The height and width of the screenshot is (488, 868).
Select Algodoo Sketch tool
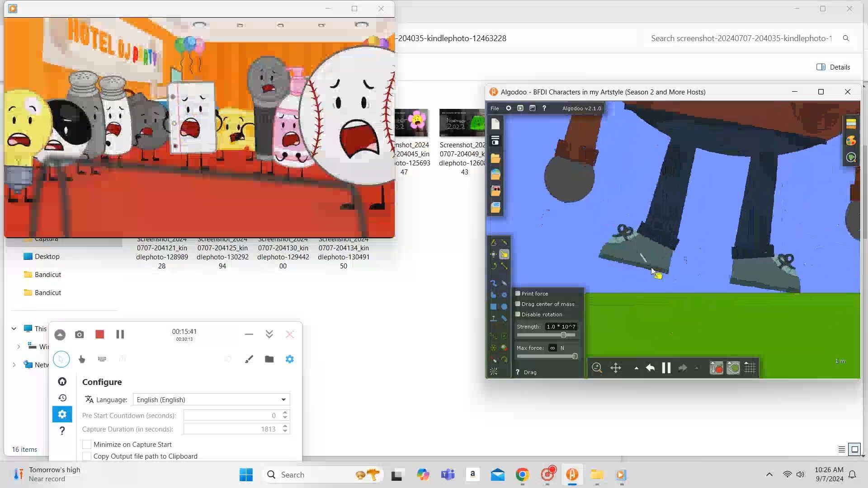tap(494, 243)
